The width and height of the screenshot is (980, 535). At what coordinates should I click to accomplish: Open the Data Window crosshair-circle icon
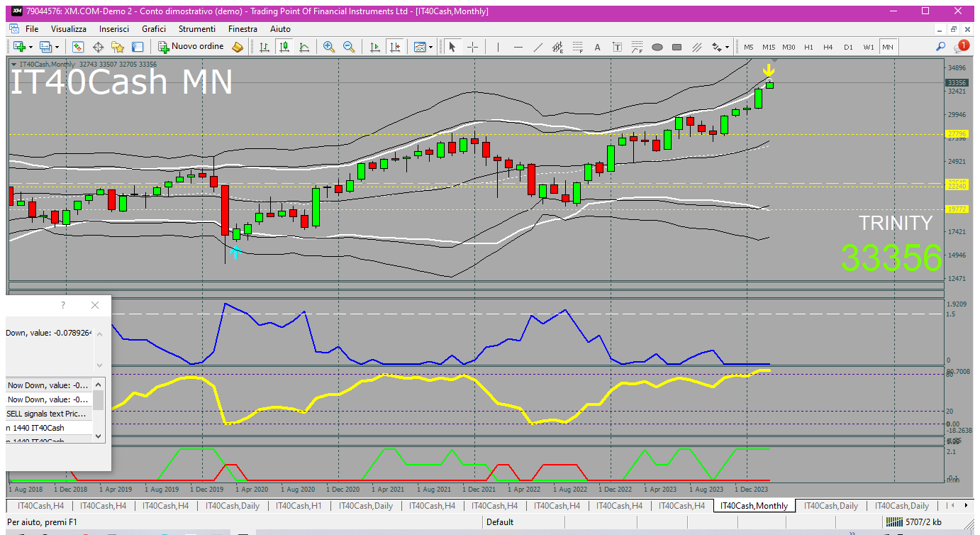click(x=98, y=47)
